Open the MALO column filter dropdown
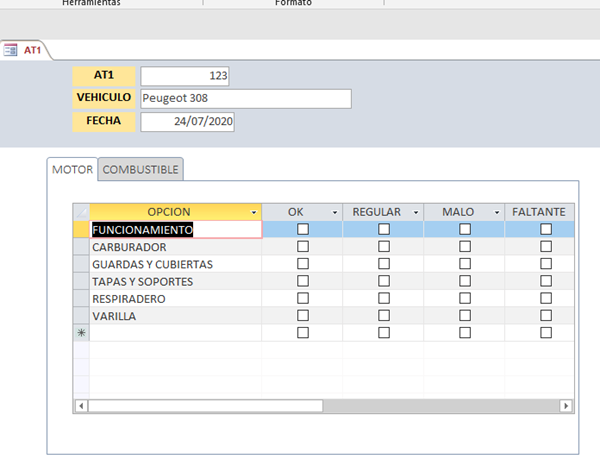The width and height of the screenshot is (600, 459). (x=497, y=213)
